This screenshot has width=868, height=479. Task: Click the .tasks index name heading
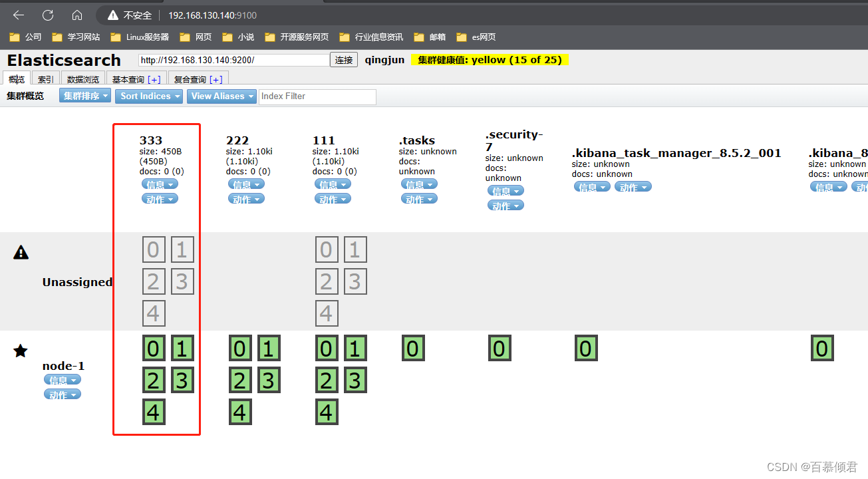pos(417,140)
